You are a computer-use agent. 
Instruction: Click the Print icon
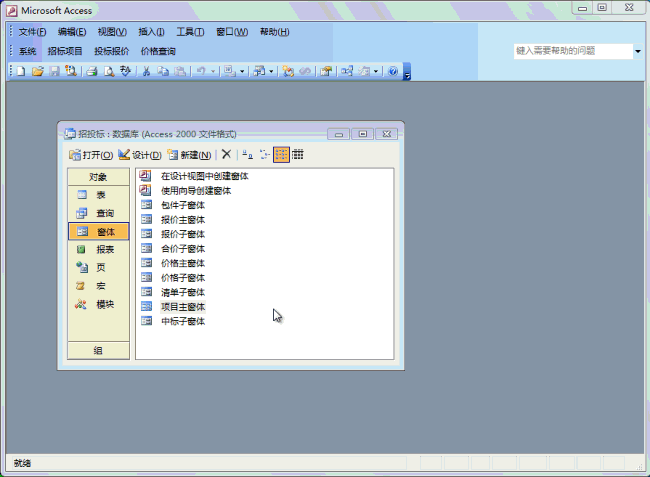coord(92,71)
